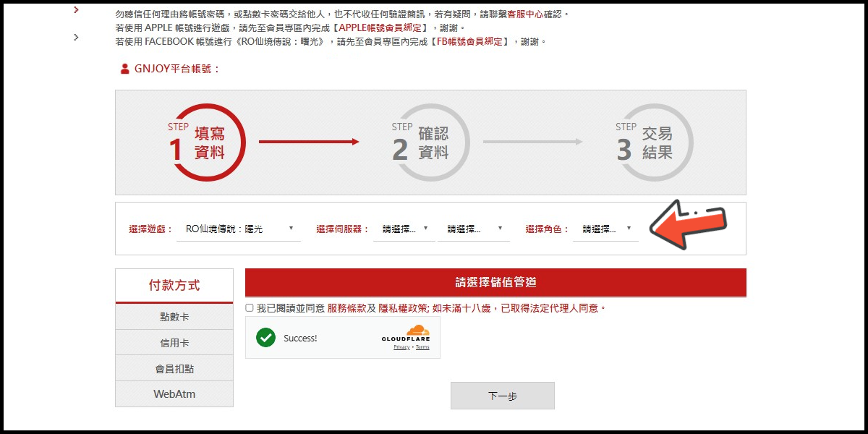Click the red user icon beside GNJOY平台帳號
868x434 pixels.
[124, 69]
